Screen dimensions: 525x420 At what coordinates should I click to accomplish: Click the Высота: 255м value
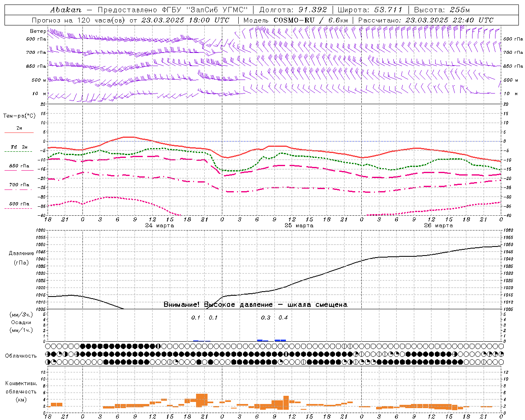pyautogui.click(x=442, y=10)
